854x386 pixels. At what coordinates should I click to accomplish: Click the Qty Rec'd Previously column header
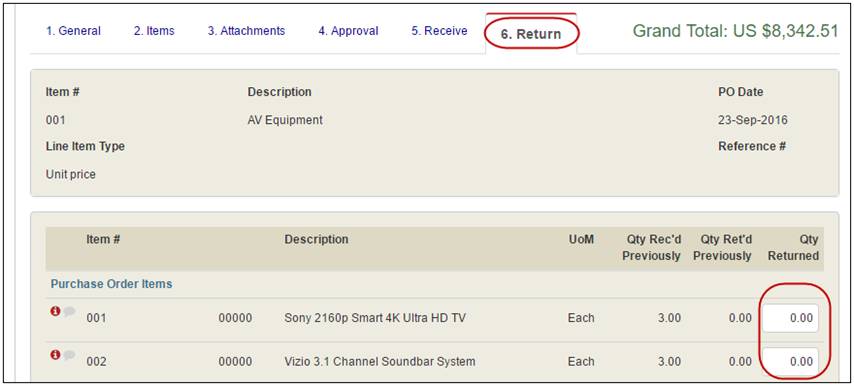pos(651,248)
